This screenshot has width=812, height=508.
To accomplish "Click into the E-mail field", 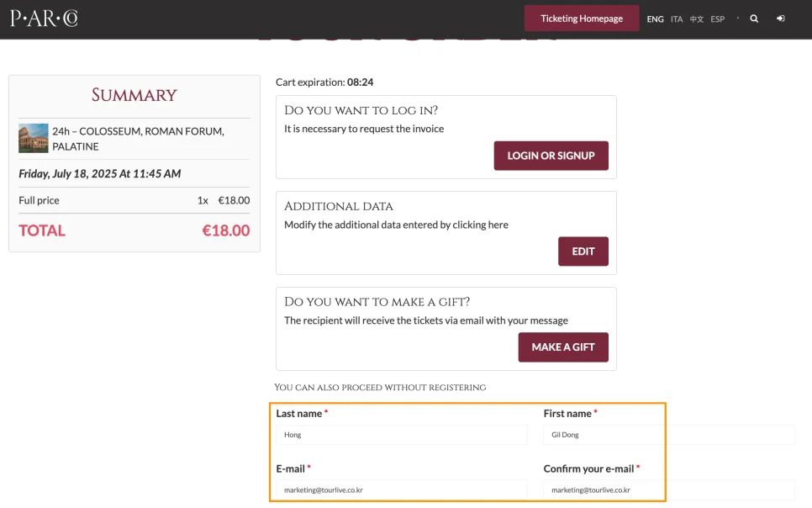I will (x=401, y=489).
